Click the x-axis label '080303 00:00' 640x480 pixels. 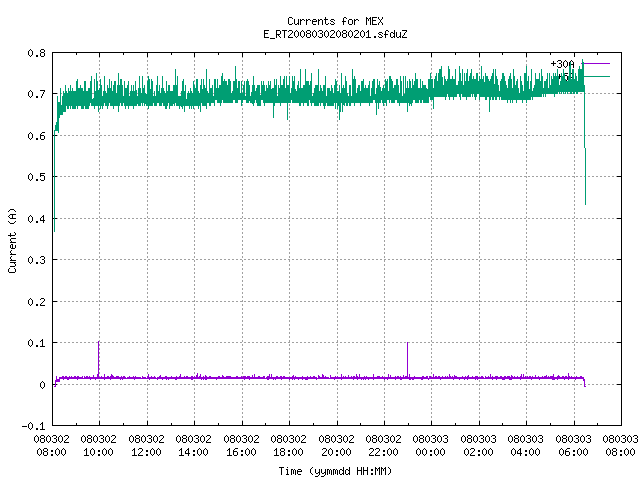pos(431,446)
